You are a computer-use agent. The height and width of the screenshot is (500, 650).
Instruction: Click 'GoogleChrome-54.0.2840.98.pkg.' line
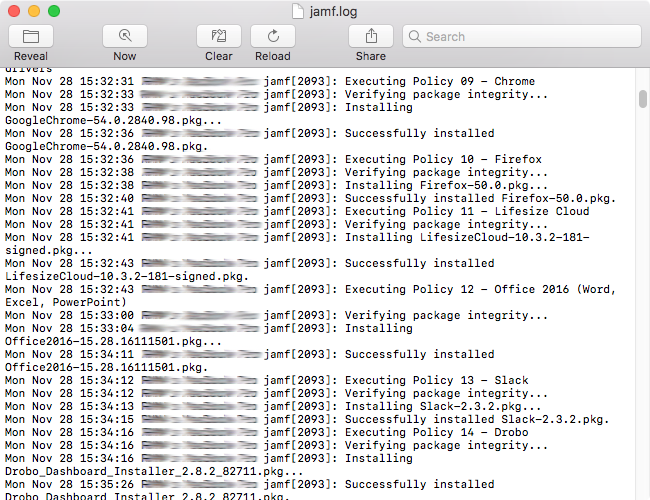pos(107,146)
